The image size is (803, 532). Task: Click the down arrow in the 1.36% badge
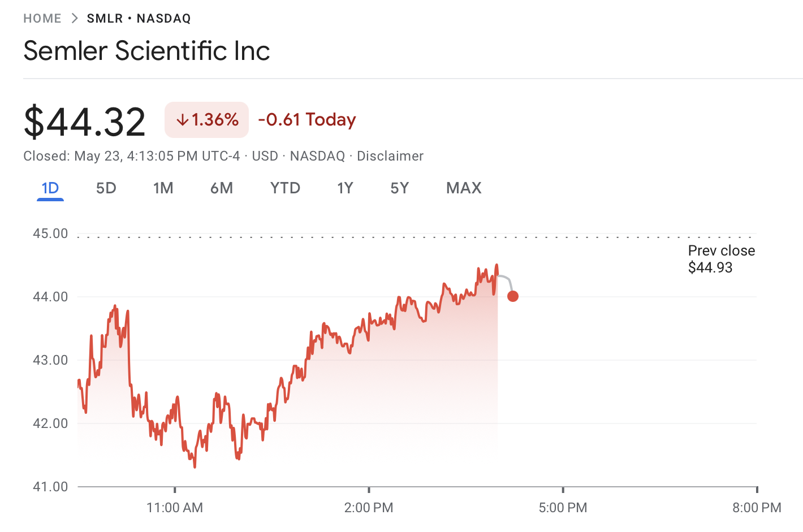[x=182, y=120]
